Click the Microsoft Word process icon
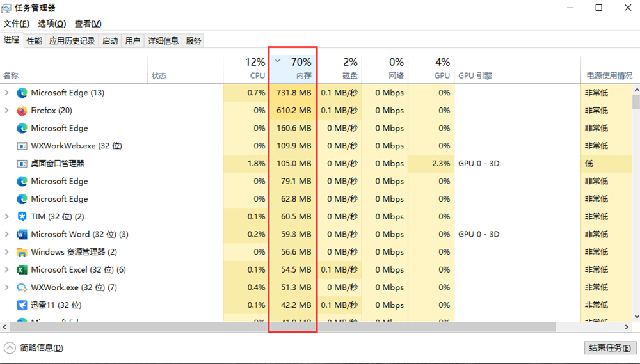 point(22,235)
